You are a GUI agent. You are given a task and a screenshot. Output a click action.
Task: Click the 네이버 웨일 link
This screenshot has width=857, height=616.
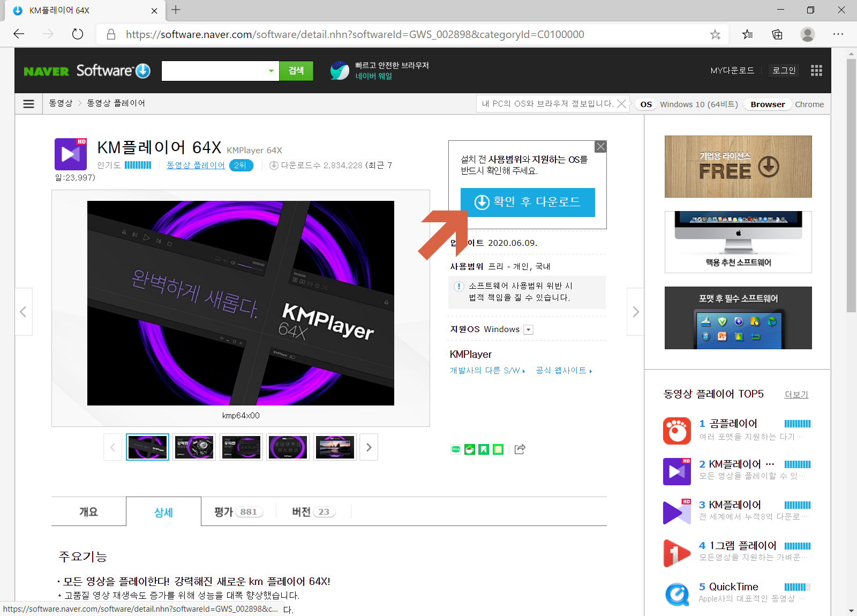[374, 76]
